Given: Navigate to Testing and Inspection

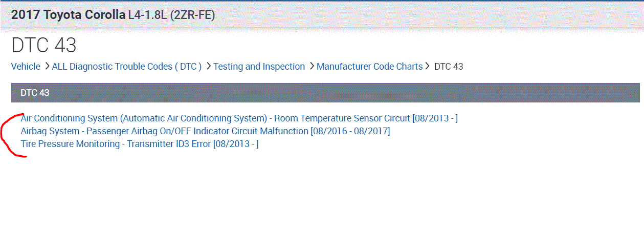Looking at the screenshot, I should [x=259, y=67].
